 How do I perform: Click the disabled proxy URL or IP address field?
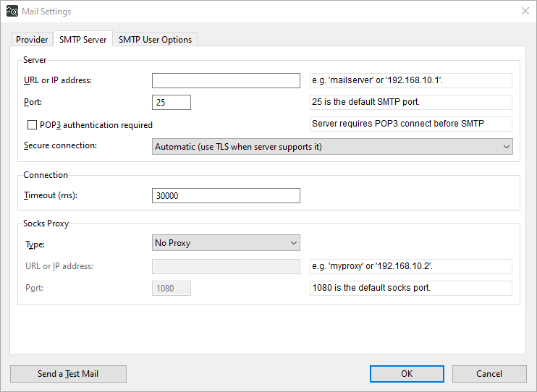pyautogui.click(x=226, y=266)
